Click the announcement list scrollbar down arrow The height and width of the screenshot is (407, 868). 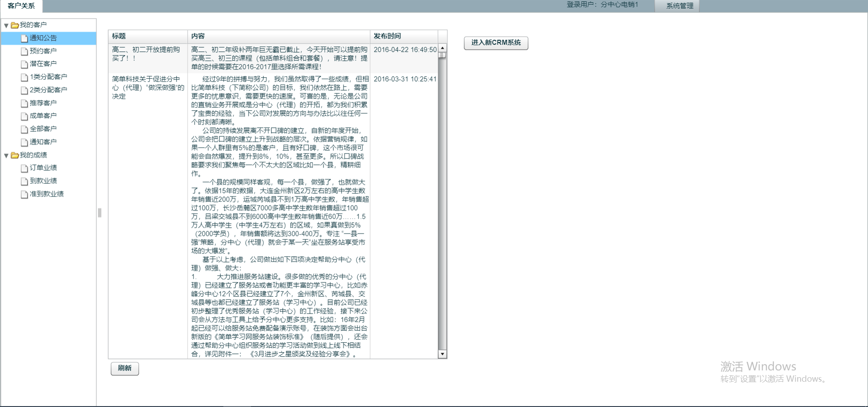pos(443,355)
